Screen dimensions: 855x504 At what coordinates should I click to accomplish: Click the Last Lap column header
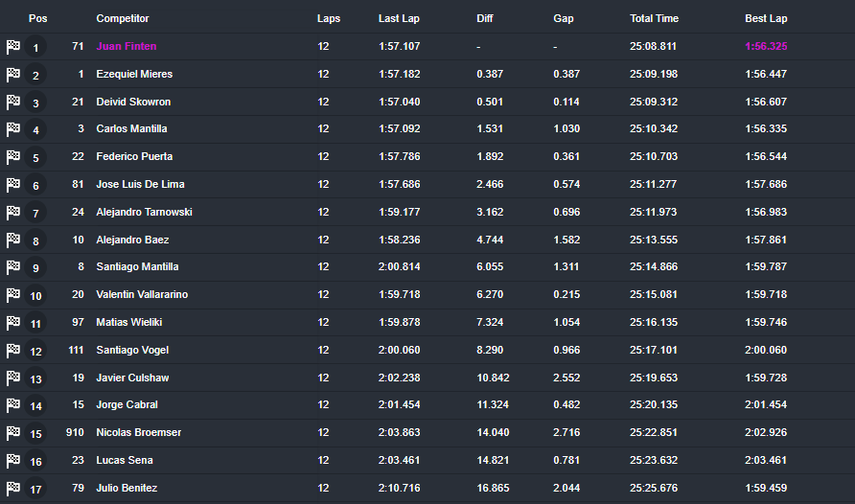pyautogui.click(x=400, y=18)
